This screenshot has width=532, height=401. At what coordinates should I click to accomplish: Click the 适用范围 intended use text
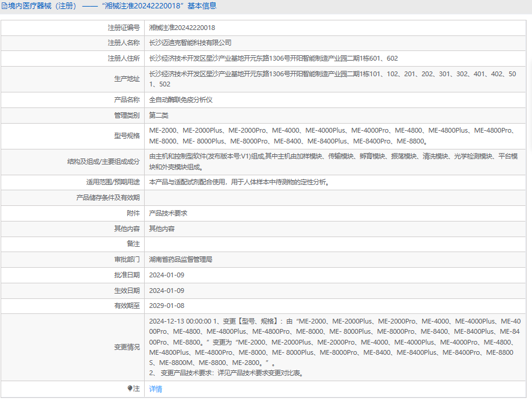[239, 182]
